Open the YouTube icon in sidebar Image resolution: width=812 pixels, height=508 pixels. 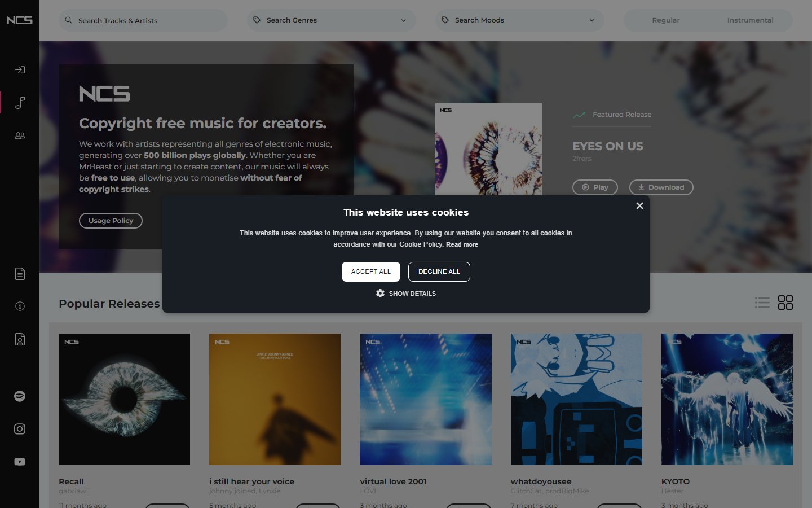tap(20, 462)
